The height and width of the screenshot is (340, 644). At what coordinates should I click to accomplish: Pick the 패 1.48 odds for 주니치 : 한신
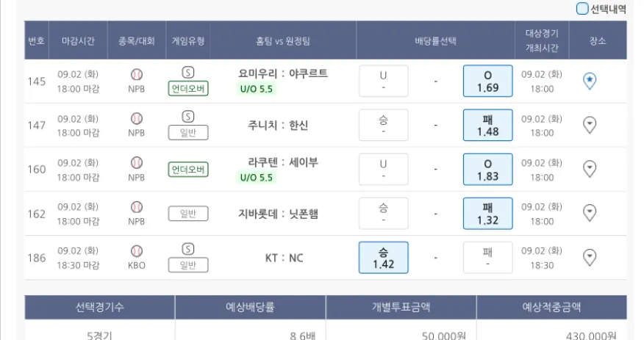point(487,126)
